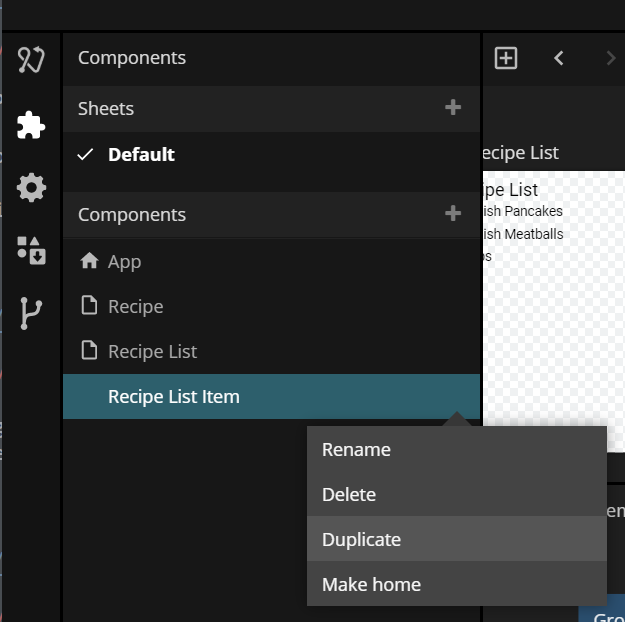Add a new component with plus icon
This screenshot has width=625, height=622.
point(453,214)
